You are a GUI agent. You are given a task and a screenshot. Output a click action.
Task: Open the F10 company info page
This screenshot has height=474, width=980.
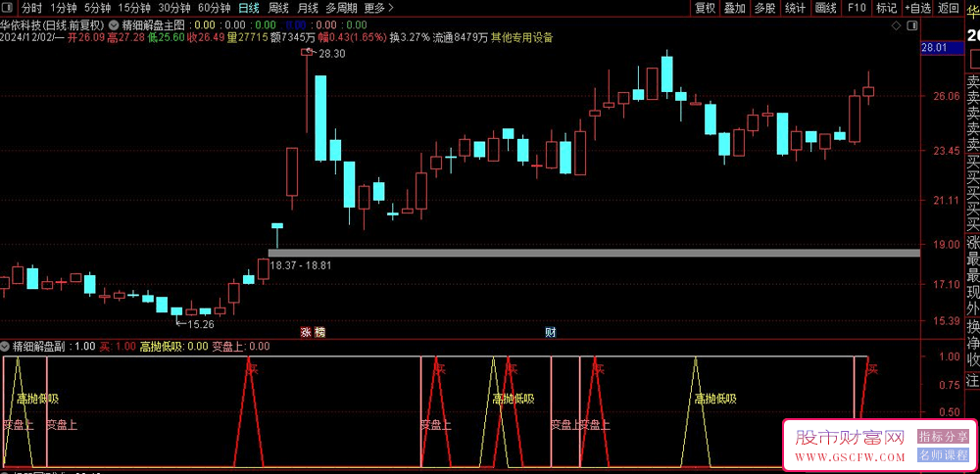pos(857,8)
